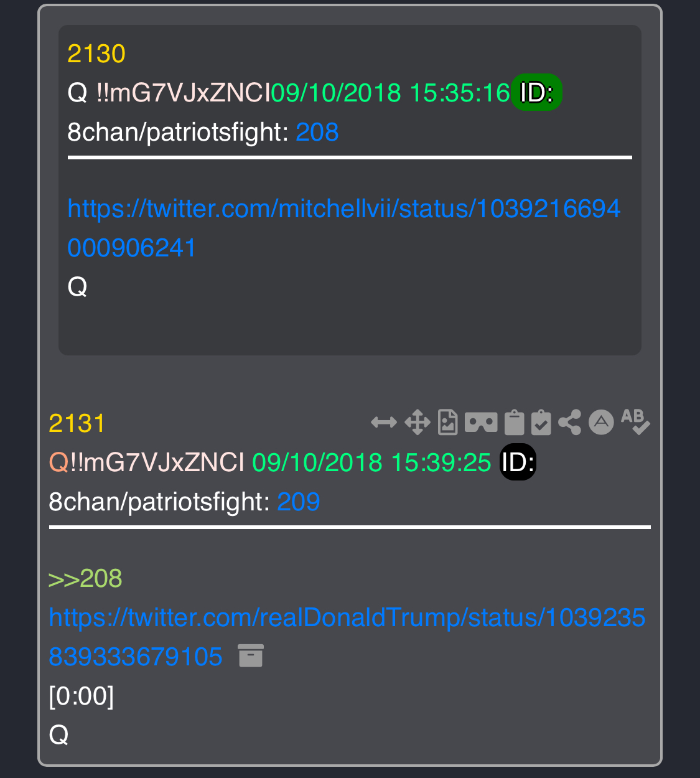Viewport: 700px width, 778px height.
Task: Click the four-way move arrows icon
Action: point(418,423)
